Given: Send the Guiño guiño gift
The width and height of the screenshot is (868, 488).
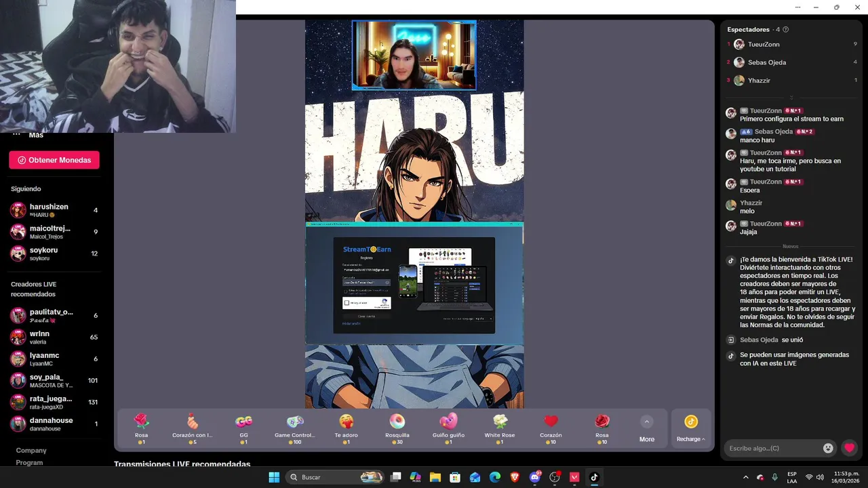Looking at the screenshot, I should click(x=448, y=429).
